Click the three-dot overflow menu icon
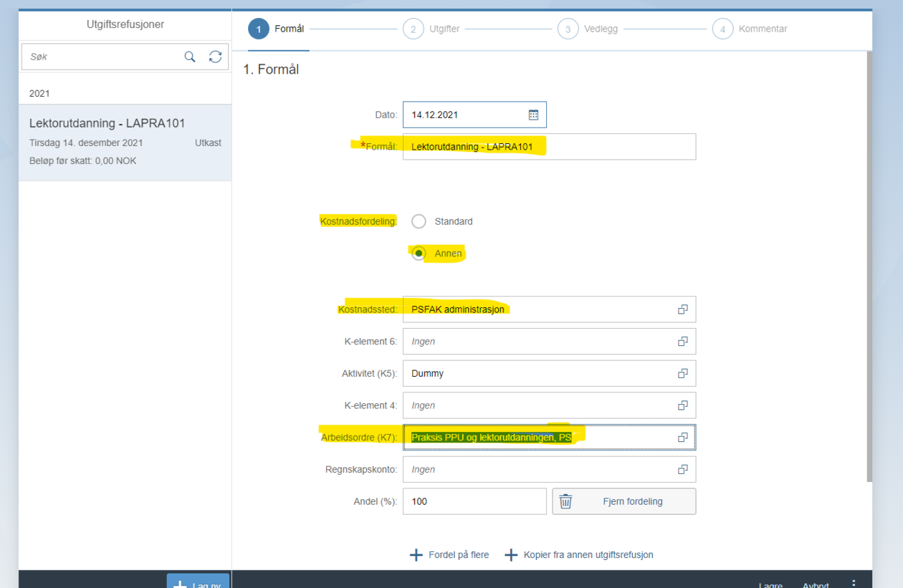This screenshot has height=588, width=903. [x=854, y=583]
